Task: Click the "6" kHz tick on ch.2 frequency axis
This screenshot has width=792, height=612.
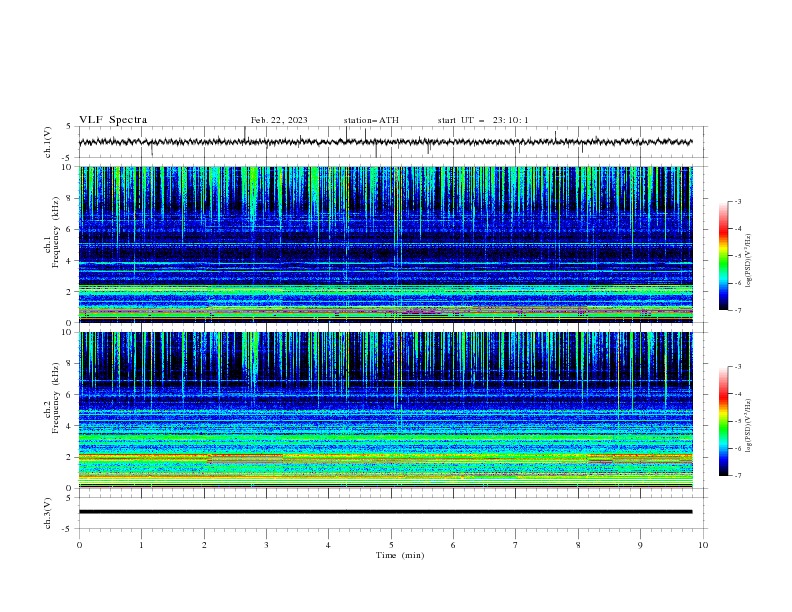Action: click(71, 395)
